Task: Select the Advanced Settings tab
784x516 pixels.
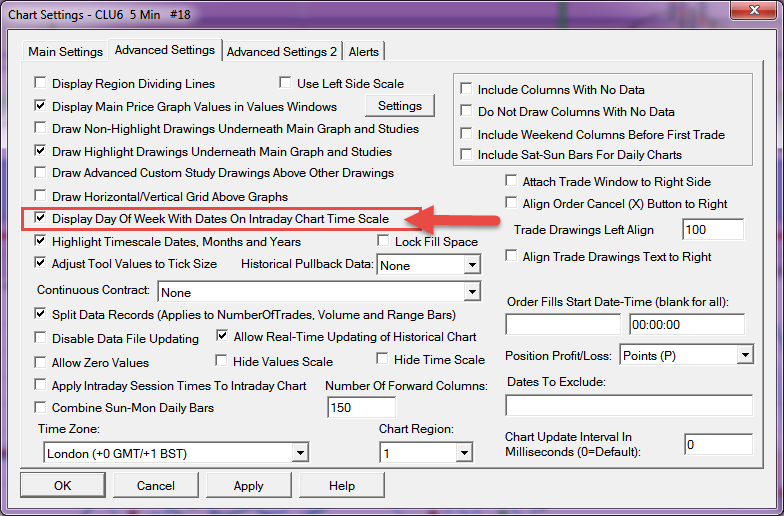Action: coord(164,50)
